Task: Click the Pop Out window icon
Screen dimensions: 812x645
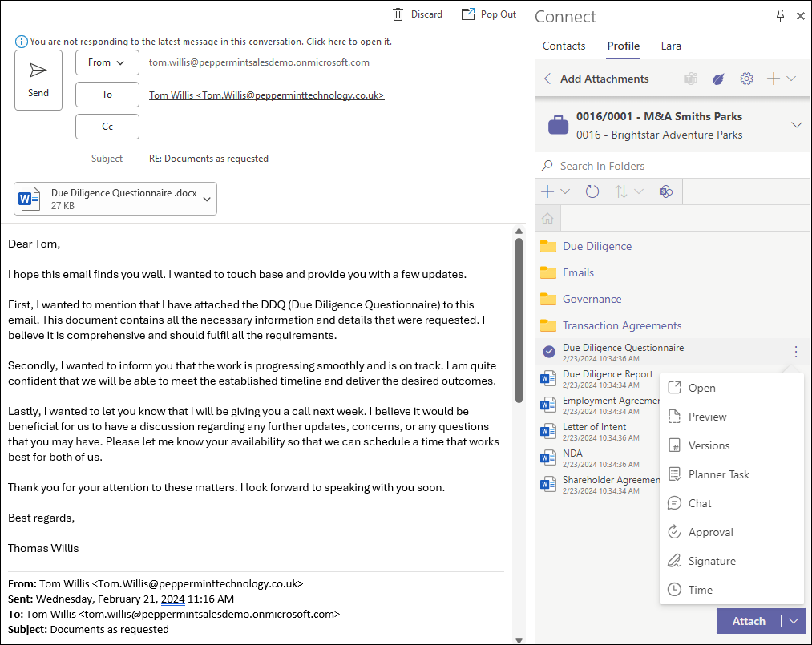Action: [467, 14]
